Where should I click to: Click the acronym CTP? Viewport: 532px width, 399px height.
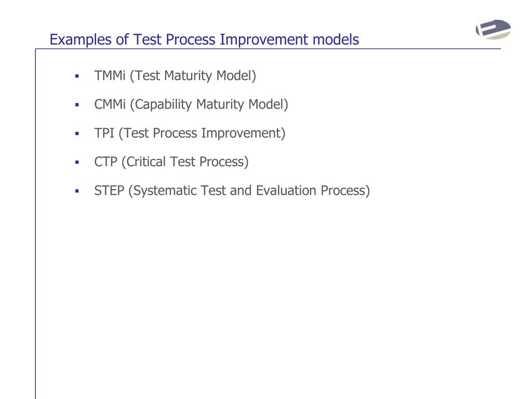[105, 162]
